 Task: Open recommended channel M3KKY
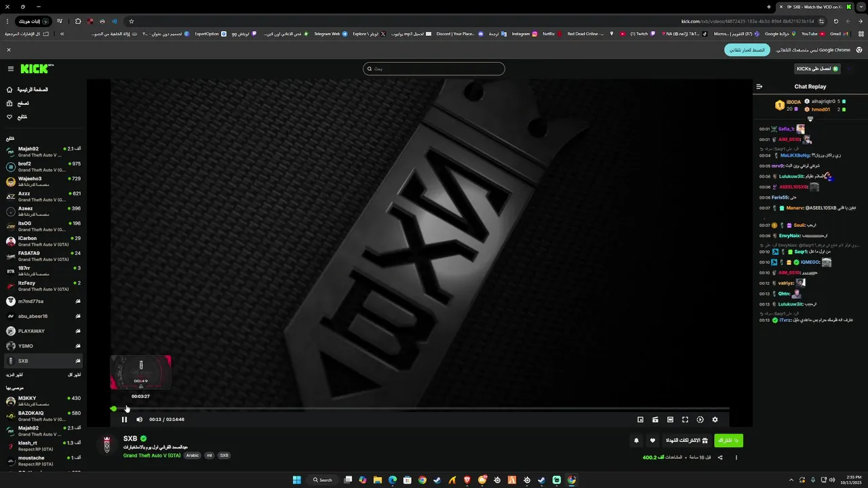tap(43, 401)
